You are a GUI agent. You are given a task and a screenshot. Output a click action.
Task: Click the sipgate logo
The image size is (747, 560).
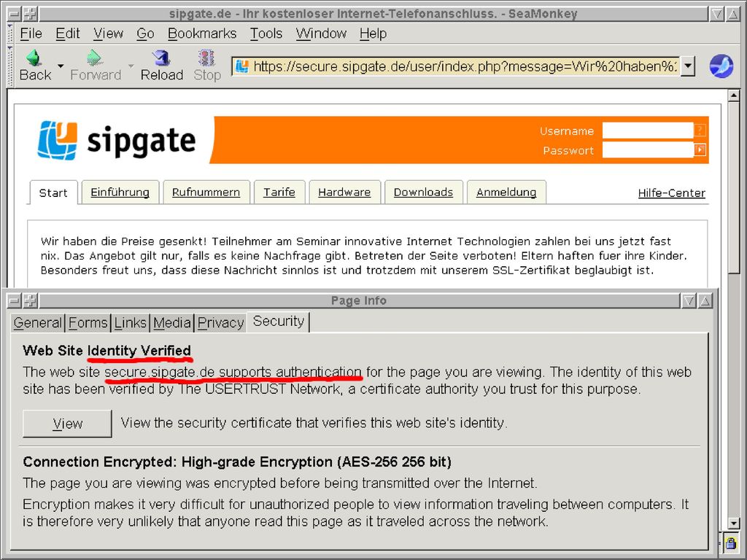click(117, 141)
